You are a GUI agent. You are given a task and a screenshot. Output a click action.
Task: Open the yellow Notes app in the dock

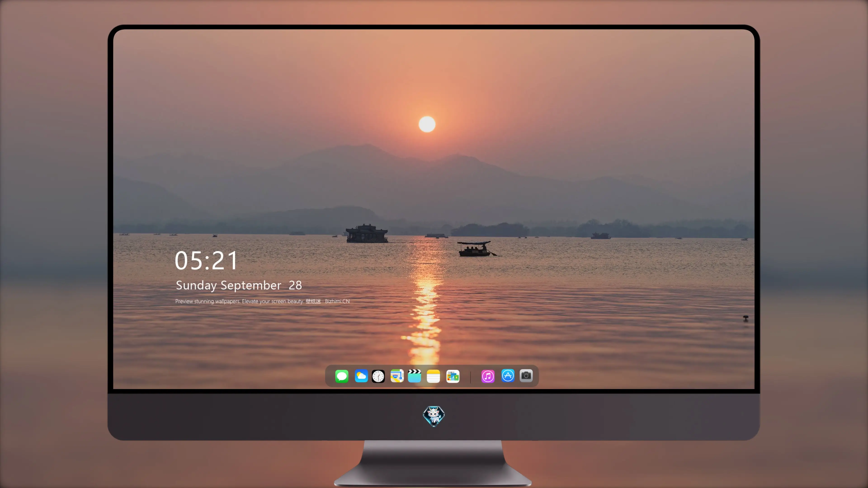[433, 376]
